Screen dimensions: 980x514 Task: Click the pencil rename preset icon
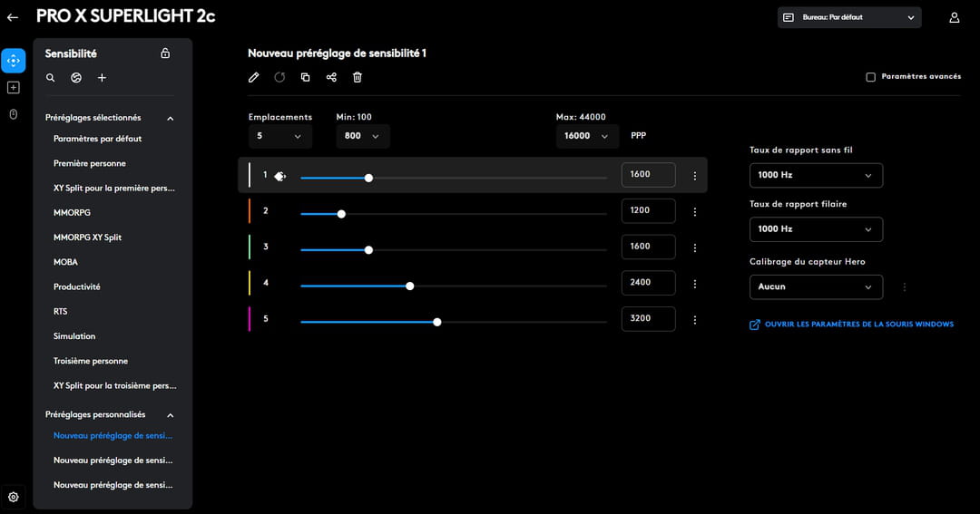tap(254, 78)
